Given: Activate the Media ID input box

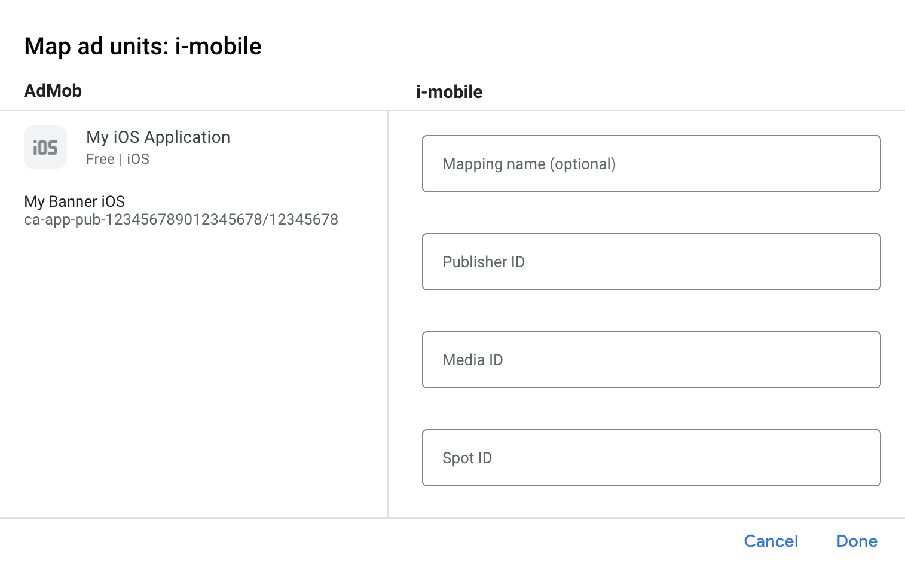Looking at the screenshot, I should tap(651, 360).
